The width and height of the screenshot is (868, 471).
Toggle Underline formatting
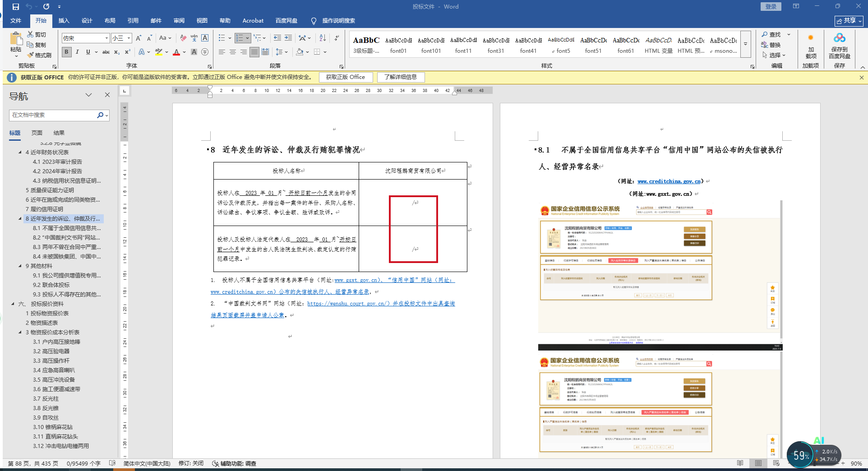(88, 52)
